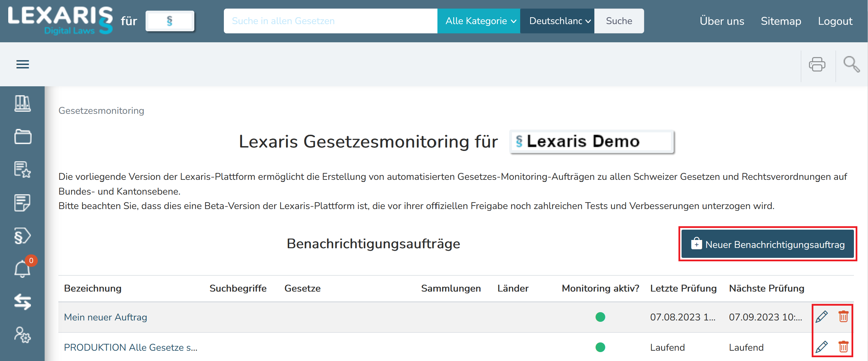Viewport: 868px width, 361px height.
Task: Edit the PRODUKTION Alle Gesetze entry
Action: [x=822, y=347]
